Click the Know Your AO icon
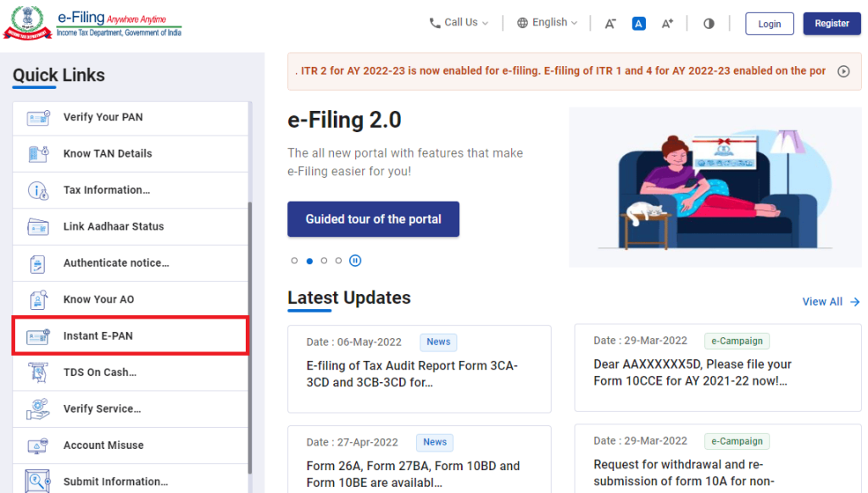The height and width of the screenshot is (493, 868). click(38, 300)
